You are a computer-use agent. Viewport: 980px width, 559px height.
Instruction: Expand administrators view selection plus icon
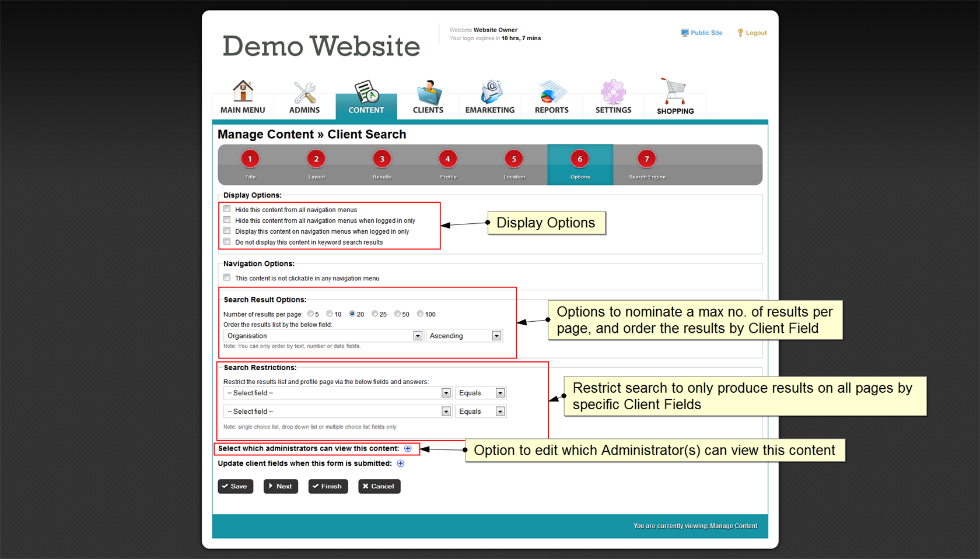[408, 449]
